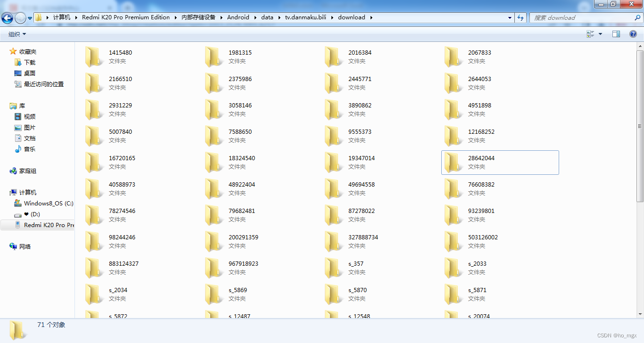
Task: Select 下载 under favorites
Action: 30,63
